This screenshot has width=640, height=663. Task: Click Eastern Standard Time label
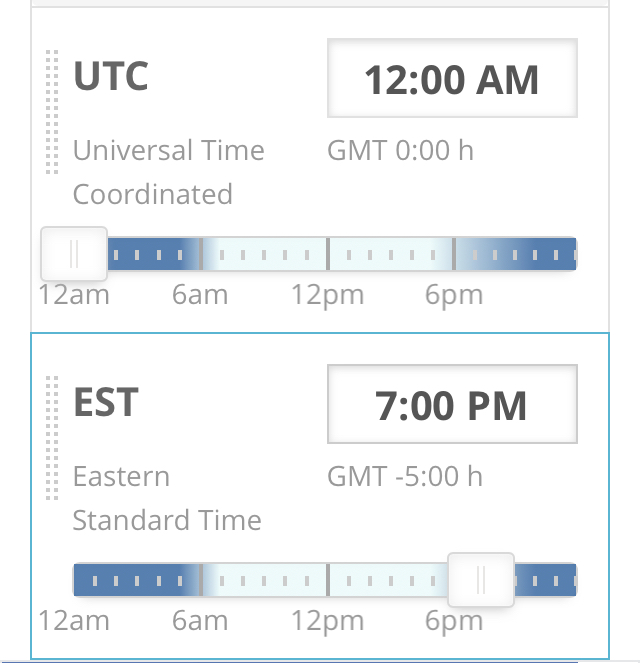coord(167,498)
